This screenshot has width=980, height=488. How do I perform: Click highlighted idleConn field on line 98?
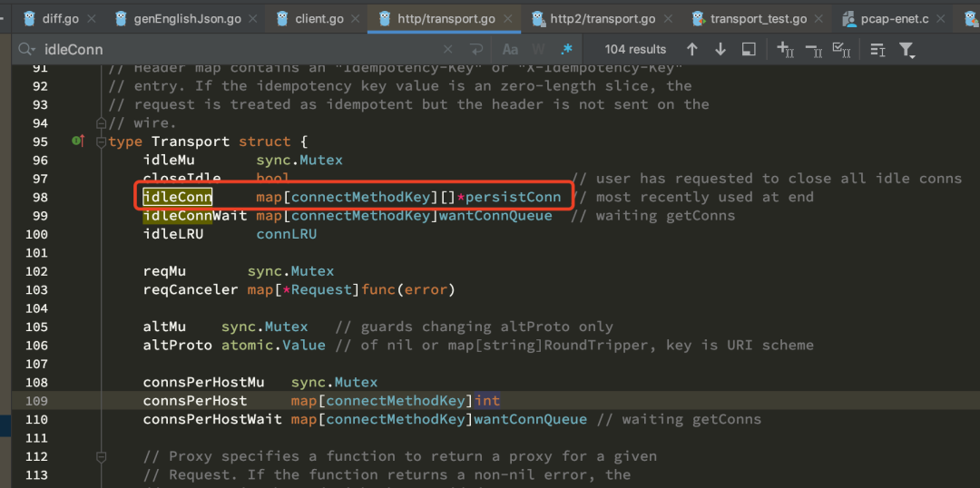(178, 198)
